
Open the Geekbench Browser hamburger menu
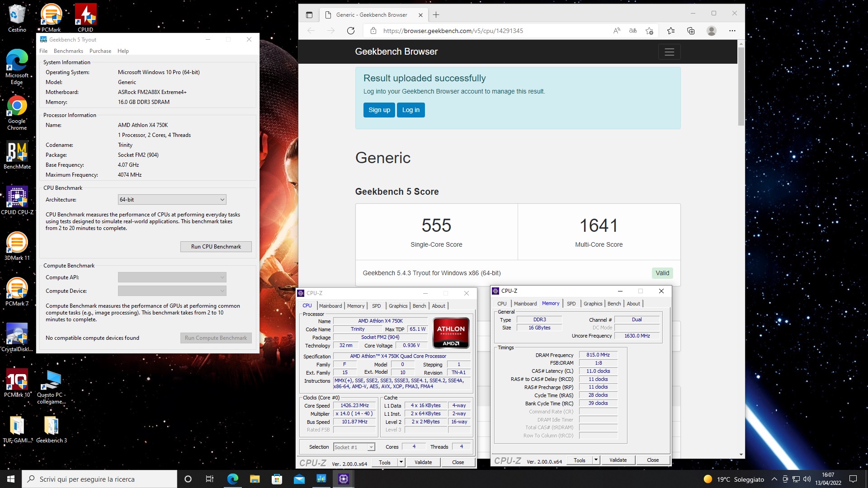tap(669, 52)
